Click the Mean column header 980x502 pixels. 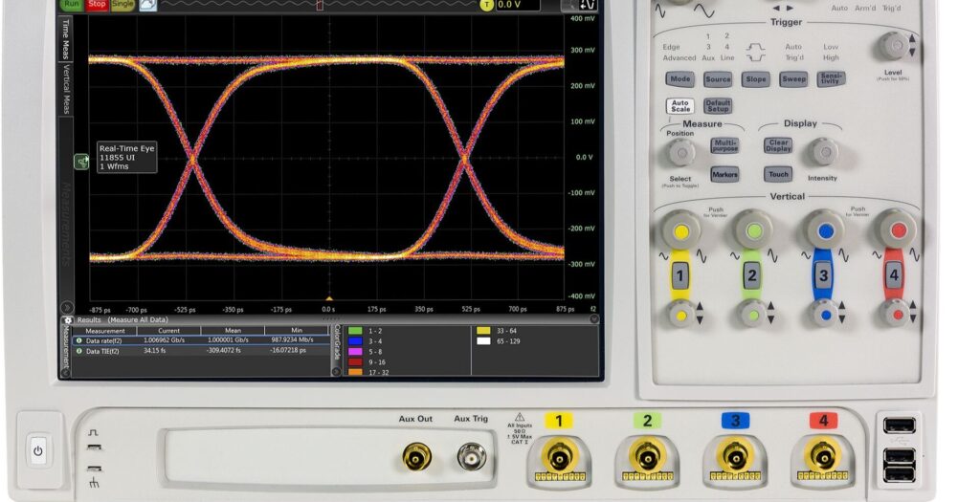(233, 330)
